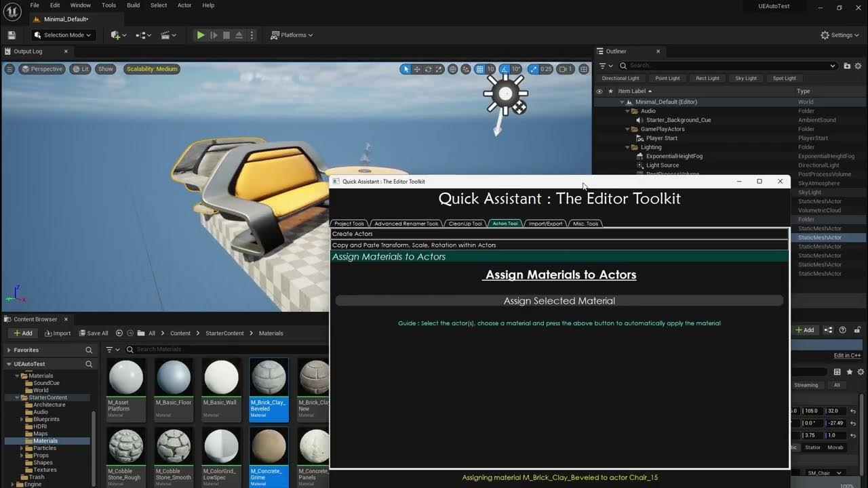Click the viewport layout maximize icon

(583, 69)
